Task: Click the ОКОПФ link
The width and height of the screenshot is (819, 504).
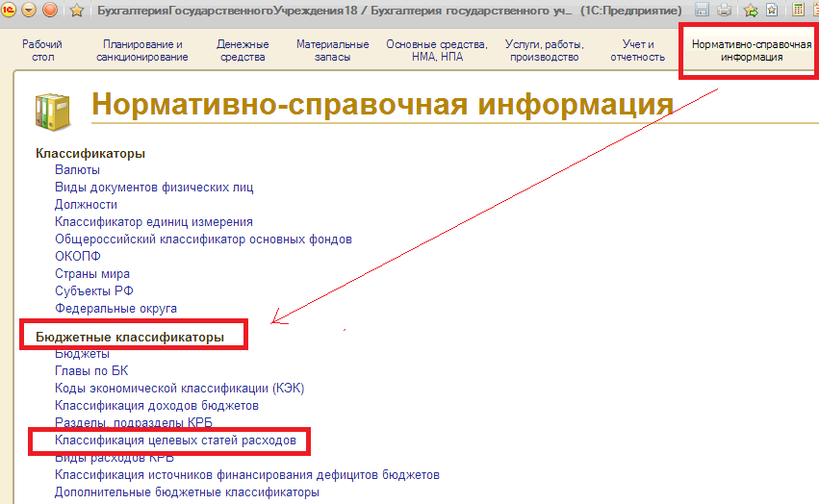Action: click(x=78, y=257)
